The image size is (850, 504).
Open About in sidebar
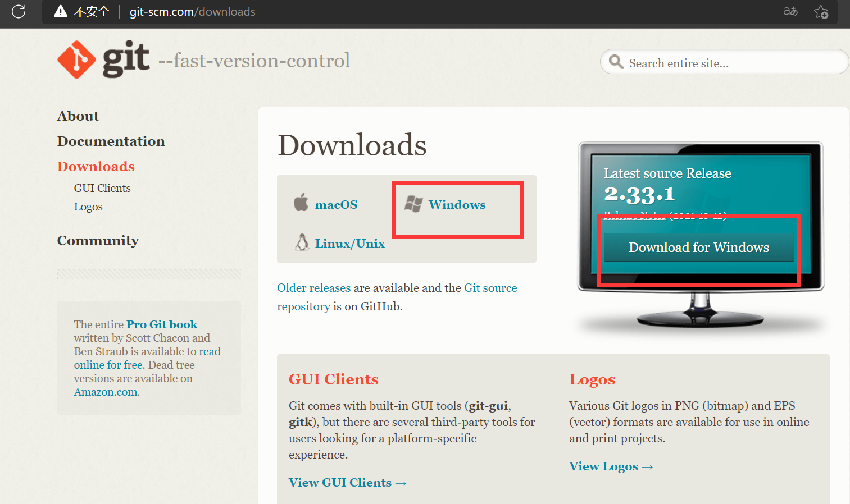coord(78,116)
